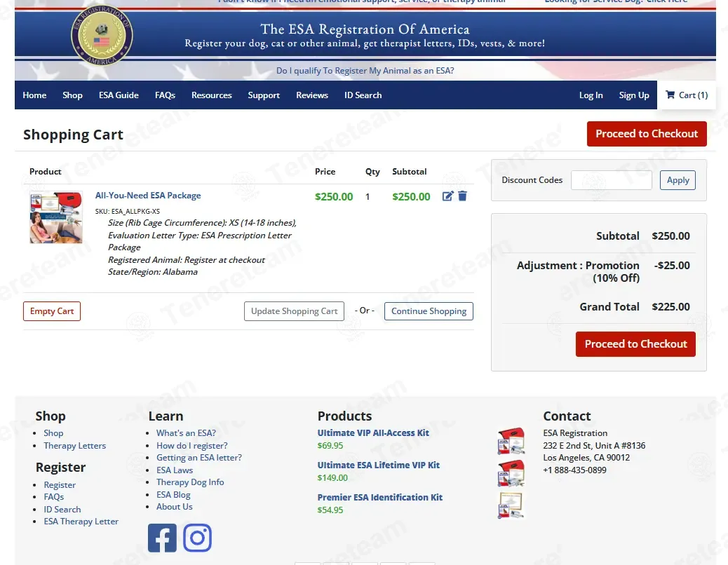
Task: Open Premier ESA Identification Kit thumbnail
Action: (x=511, y=505)
